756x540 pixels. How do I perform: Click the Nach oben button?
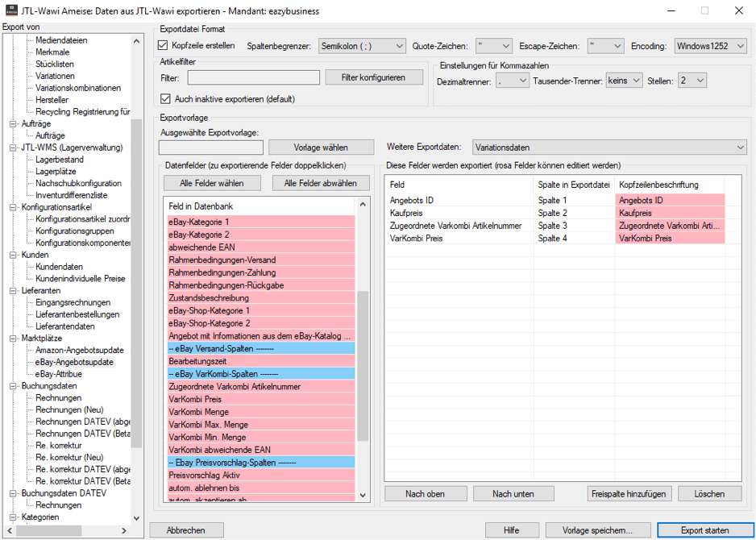click(x=426, y=494)
